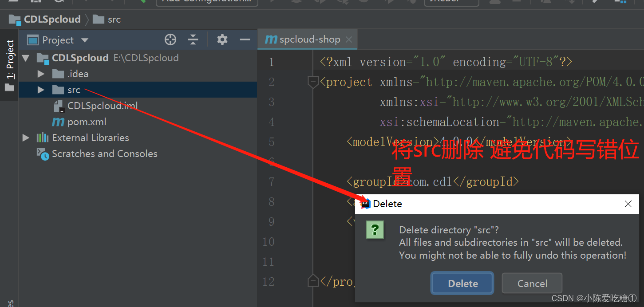Click line number 7 in the gutter
Screen dimensions: 644x307
point(271,182)
